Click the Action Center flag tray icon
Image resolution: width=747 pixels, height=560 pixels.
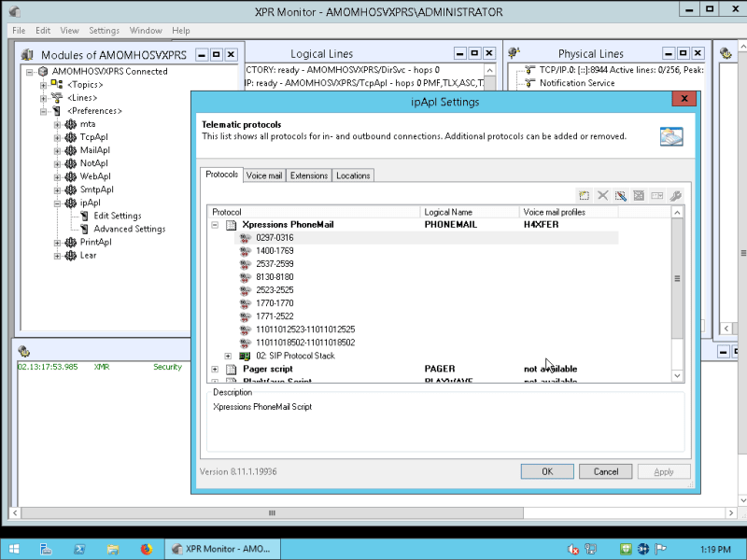[x=660, y=549]
